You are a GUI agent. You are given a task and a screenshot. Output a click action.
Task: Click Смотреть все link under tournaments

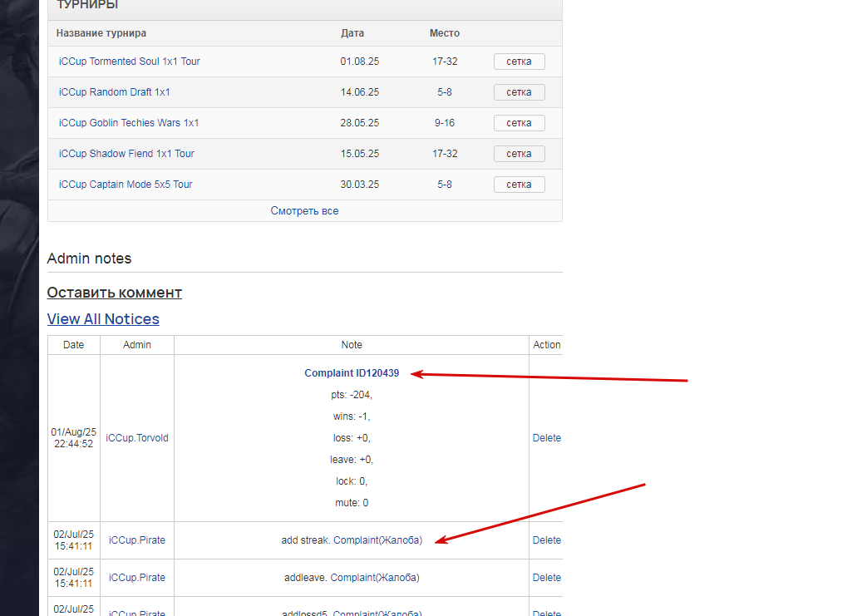[x=304, y=210]
